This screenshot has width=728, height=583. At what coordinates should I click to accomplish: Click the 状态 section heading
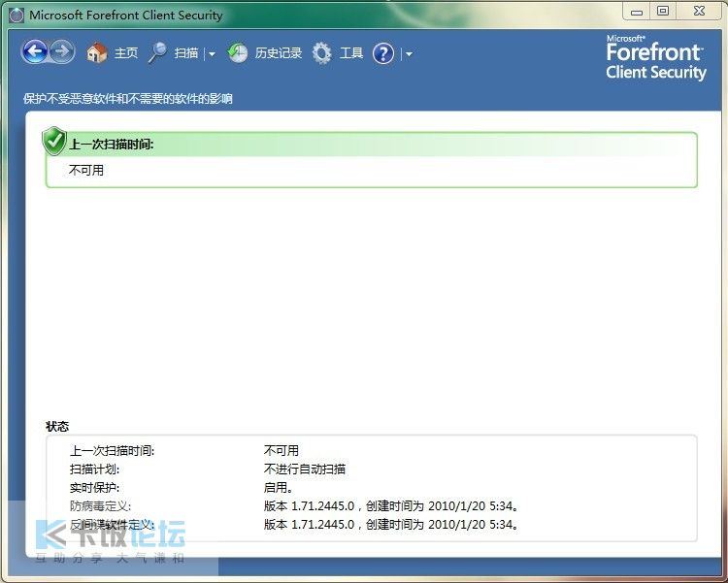coord(57,426)
